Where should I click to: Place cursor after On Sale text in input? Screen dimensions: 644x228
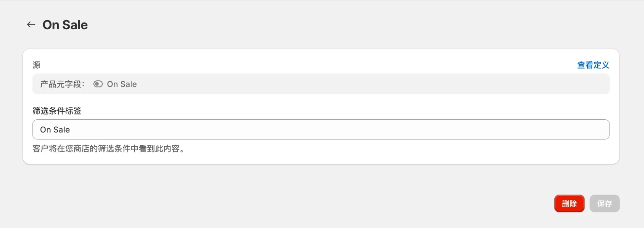[70, 130]
